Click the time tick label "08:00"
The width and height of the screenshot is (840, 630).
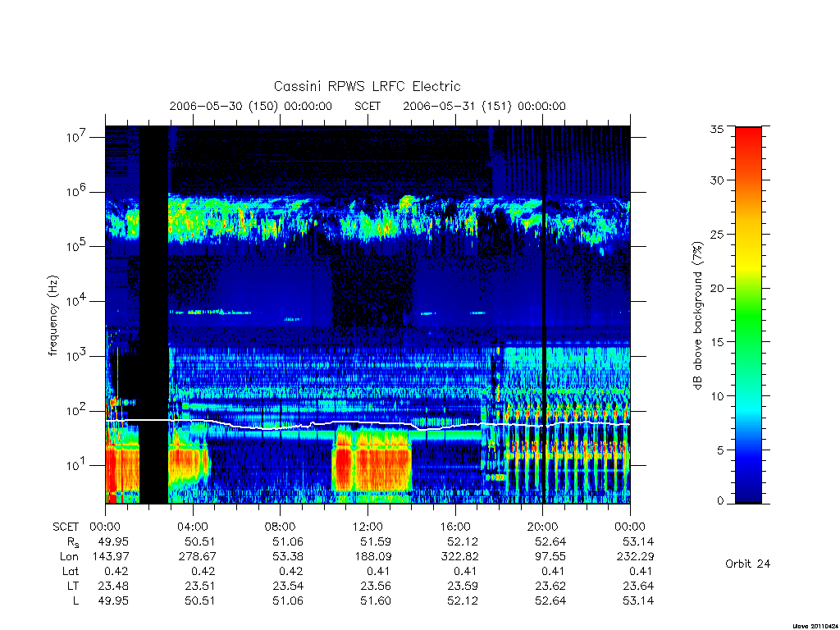pos(281,527)
